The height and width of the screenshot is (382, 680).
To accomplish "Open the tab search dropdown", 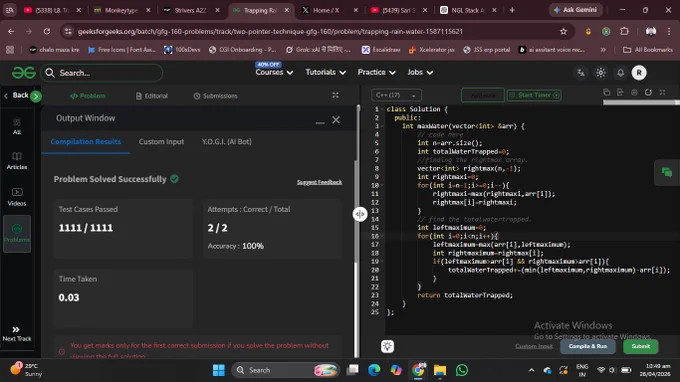I will [10, 10].
